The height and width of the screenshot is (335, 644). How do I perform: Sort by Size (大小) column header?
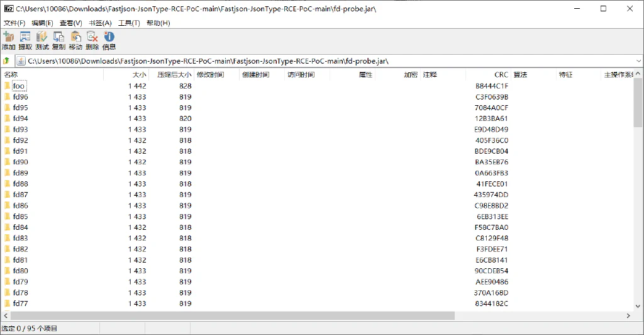point(126,74)
